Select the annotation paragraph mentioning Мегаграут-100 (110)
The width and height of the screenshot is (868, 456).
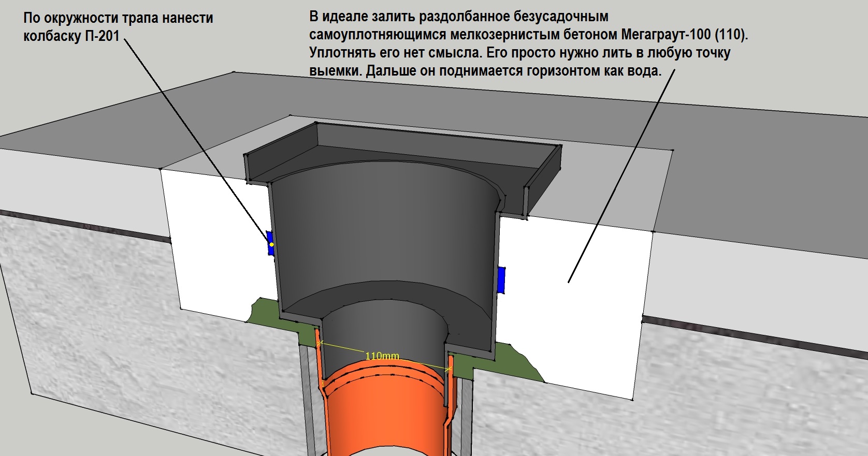529,43
